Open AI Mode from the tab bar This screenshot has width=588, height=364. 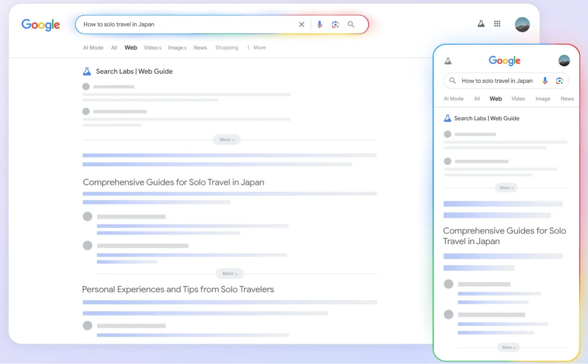(x=93, y=47)
